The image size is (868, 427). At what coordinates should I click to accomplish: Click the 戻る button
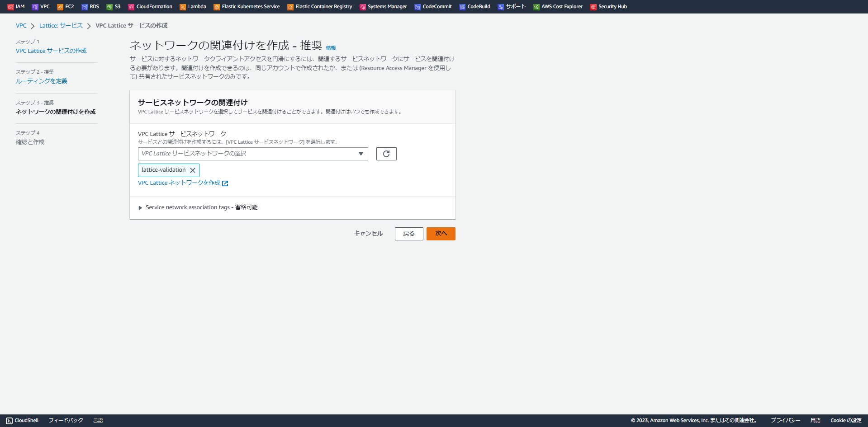(x=409, y=234)
